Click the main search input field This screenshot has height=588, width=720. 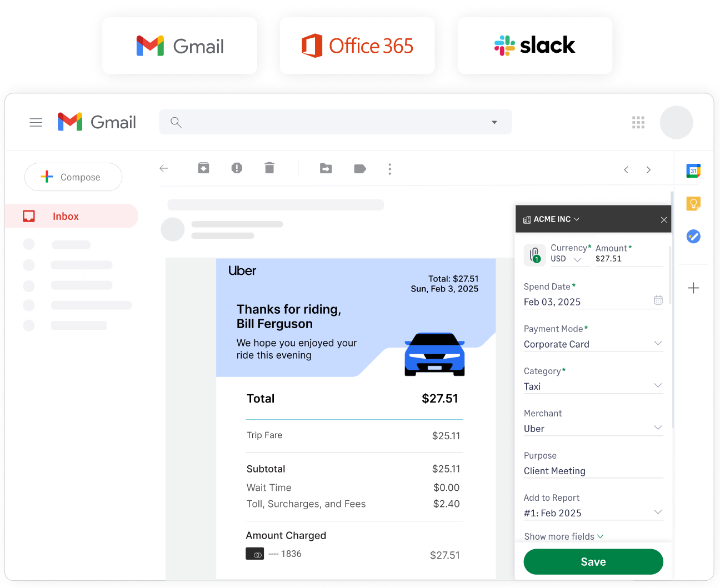click(x=336, y=122)
